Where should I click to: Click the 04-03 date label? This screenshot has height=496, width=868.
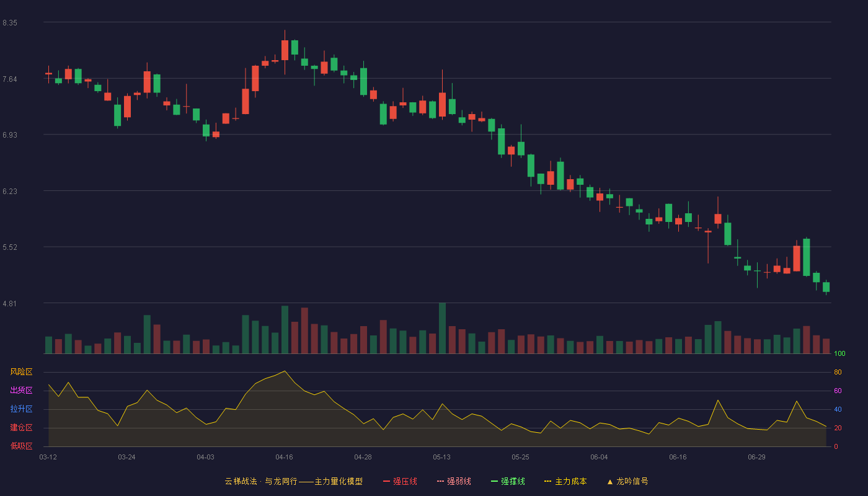205,457
